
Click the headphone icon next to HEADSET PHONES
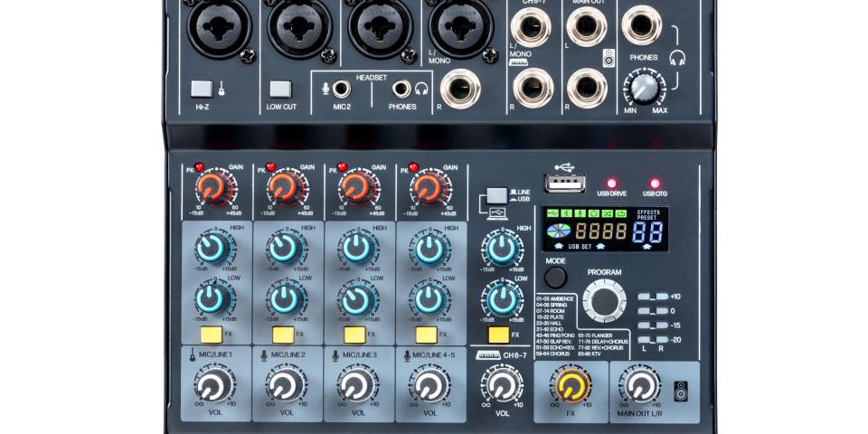click(421, 89)
